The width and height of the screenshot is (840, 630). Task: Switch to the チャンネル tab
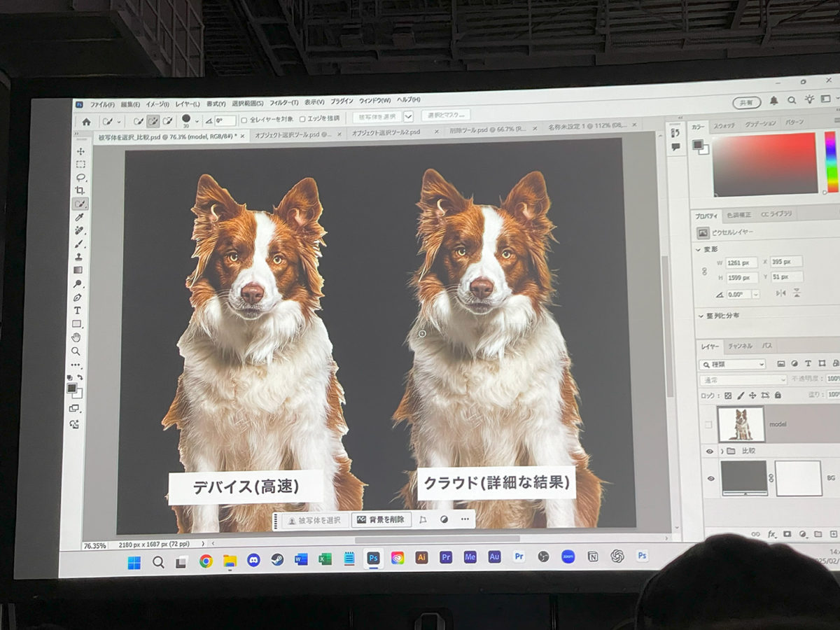click(x=739, y=346)
